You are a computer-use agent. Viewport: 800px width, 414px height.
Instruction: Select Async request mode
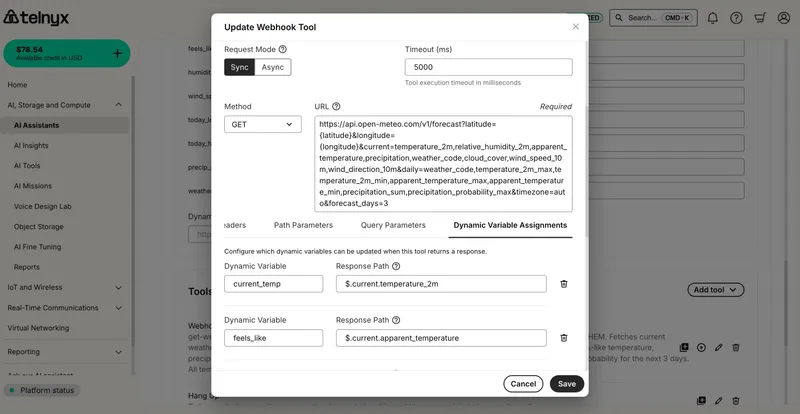273,67
